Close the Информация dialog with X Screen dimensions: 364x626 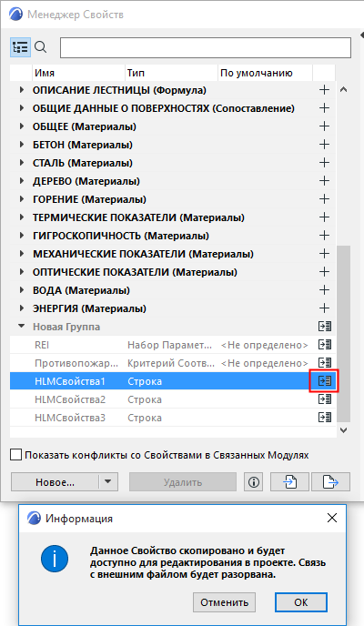click(332, 518)
